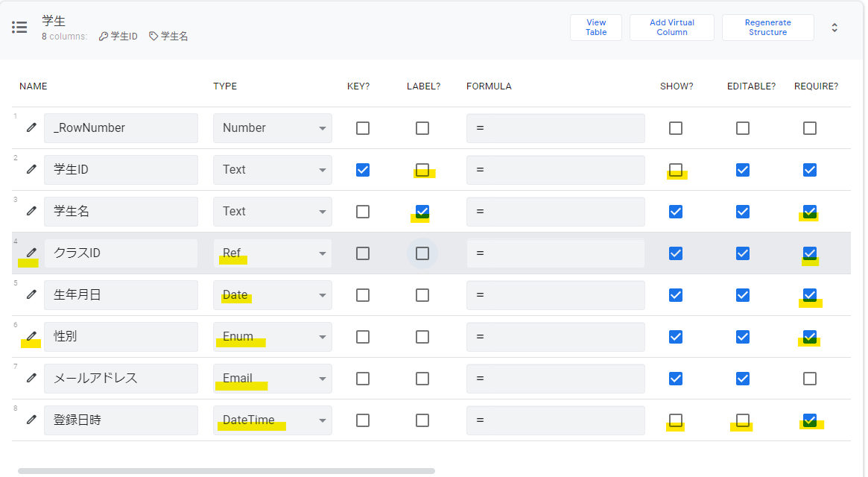Click the EDITABLE? column header
The image size is (868, 477).
tap(751, 86)
